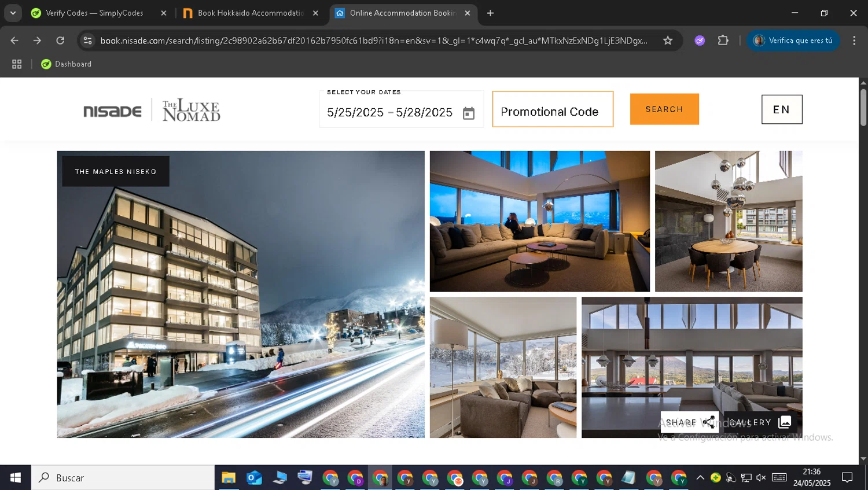Select the Online Accommodation Booking tab
Viewport: 868px width, 490px height.
399,13
